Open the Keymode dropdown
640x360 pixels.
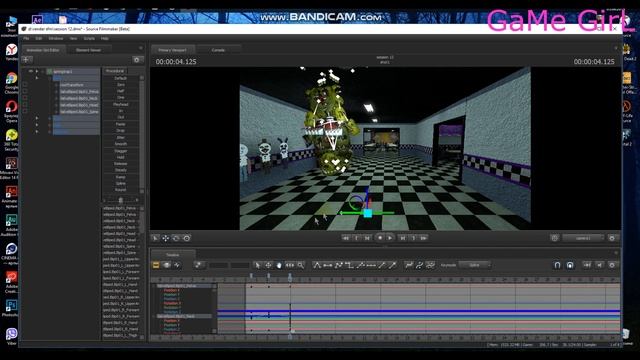(475, 265)
